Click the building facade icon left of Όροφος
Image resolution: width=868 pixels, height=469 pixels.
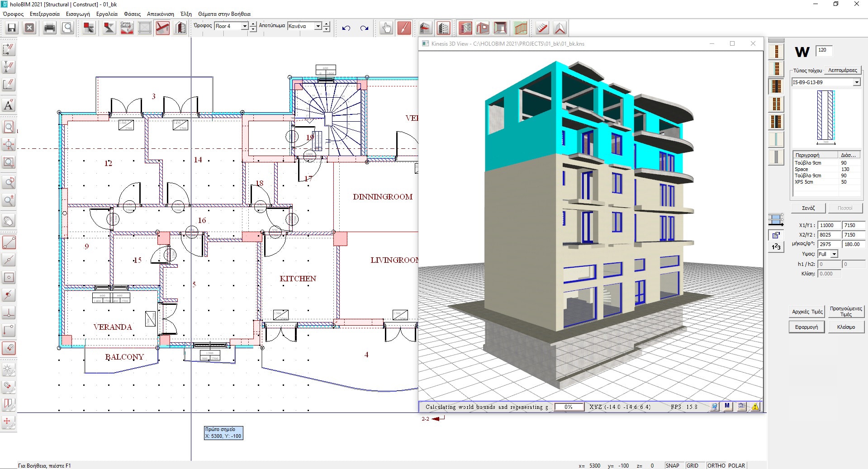(x=180, y=28)
